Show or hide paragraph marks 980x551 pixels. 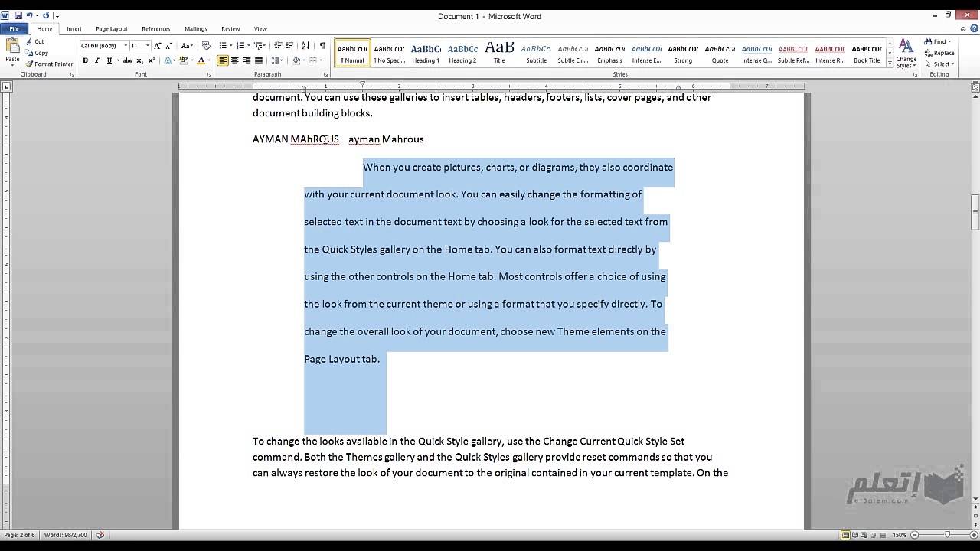(322, 46)
